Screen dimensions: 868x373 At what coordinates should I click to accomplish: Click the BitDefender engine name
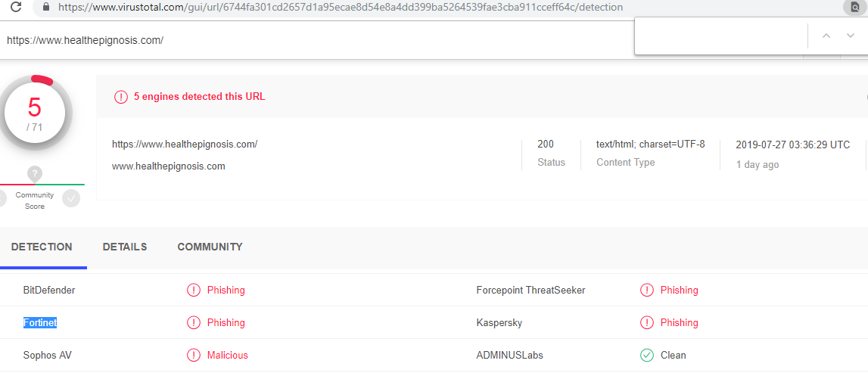49,290
